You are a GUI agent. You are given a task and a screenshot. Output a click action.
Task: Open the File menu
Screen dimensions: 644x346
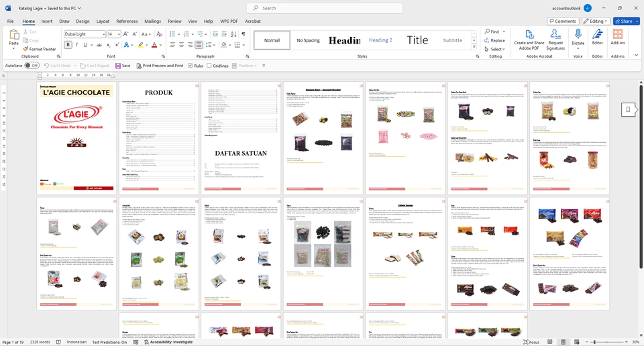coord(10,21)
